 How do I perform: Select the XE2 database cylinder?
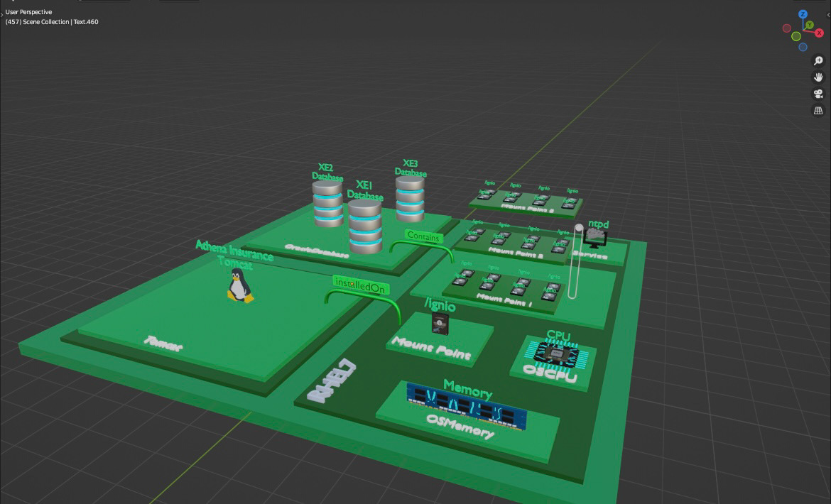coord(327,204)
